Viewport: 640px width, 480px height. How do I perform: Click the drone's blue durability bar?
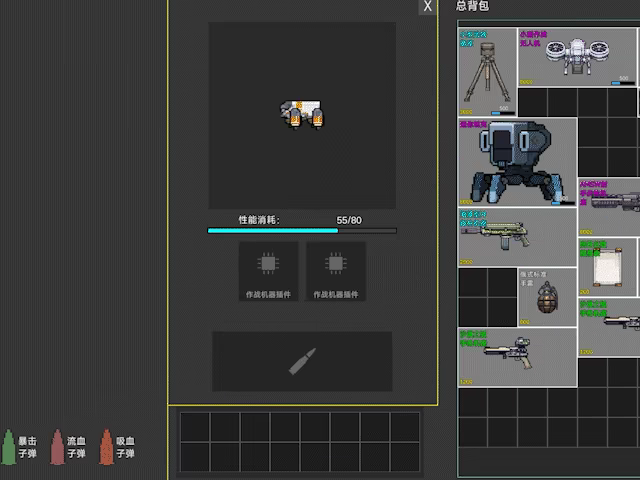623,83
